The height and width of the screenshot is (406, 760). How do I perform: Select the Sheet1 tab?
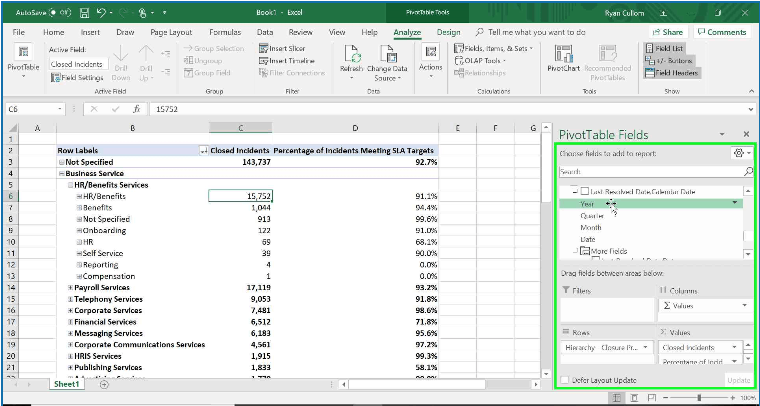(66, 384)
